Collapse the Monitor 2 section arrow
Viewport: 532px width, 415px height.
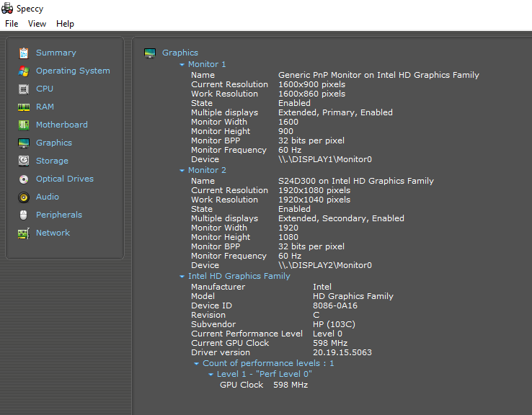(182, 171)
